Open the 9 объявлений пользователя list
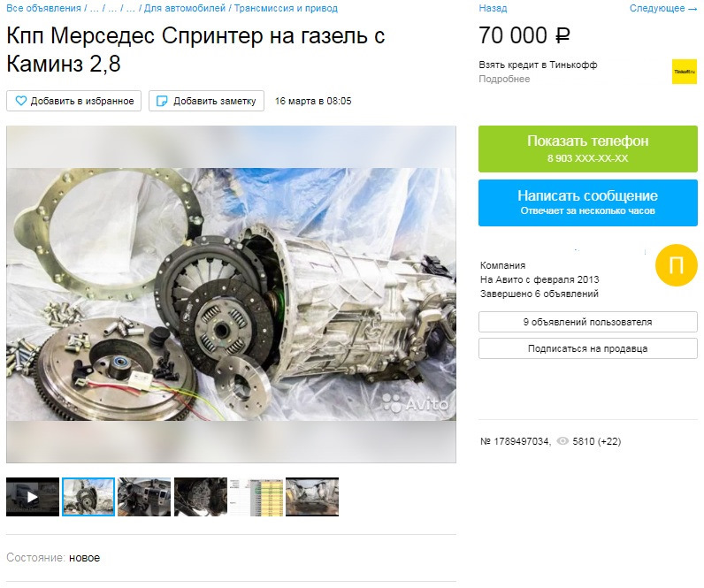Viewport: 704px width, 588px height. (588, 322)
